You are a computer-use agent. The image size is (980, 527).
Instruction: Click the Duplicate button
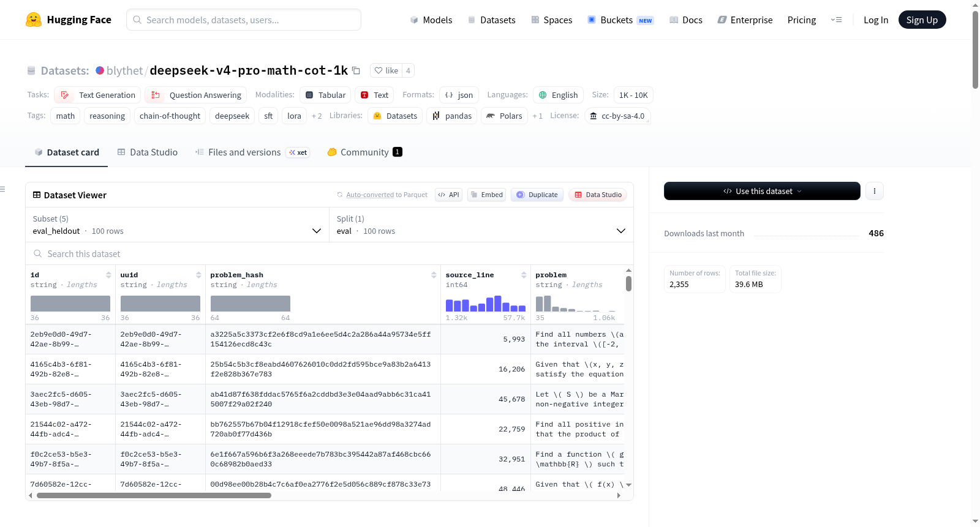pyautogui.click(x=537, y=195)
